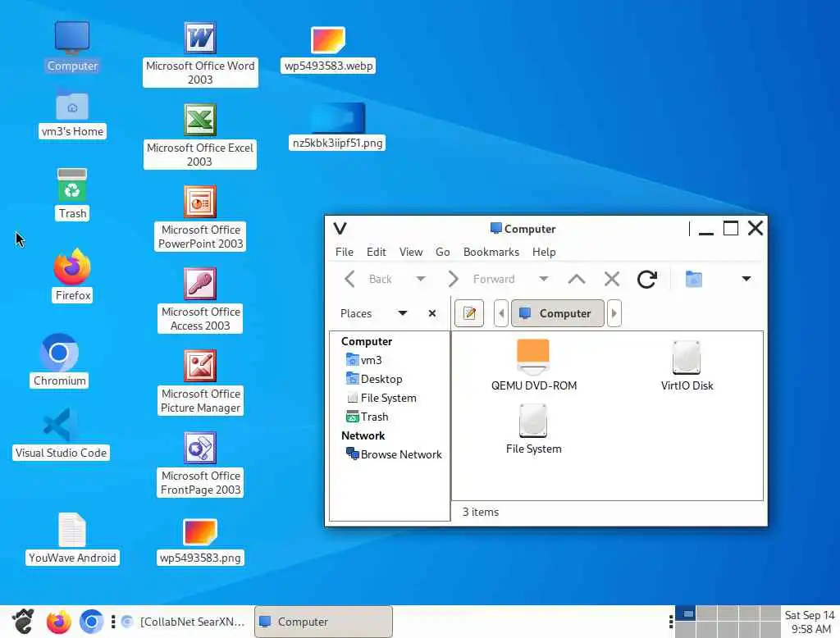
Task: Select the Computer desktop icon
Action: (x=72, y=46)
